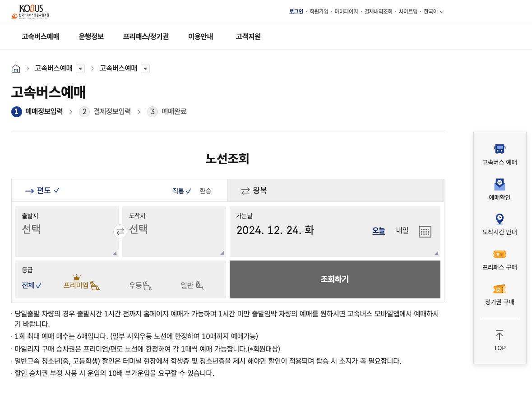Open 도착시간 안내 from the sidebar
The width and height of the screenshot is (532, 398).
tap(500, 224)
